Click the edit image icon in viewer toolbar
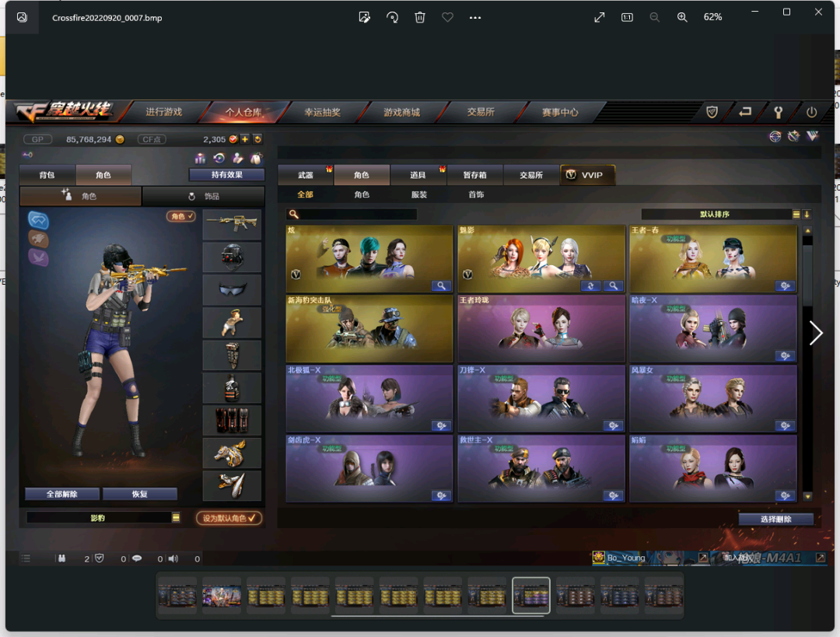This screenshot has height=637, width=840. coord(364,17)
